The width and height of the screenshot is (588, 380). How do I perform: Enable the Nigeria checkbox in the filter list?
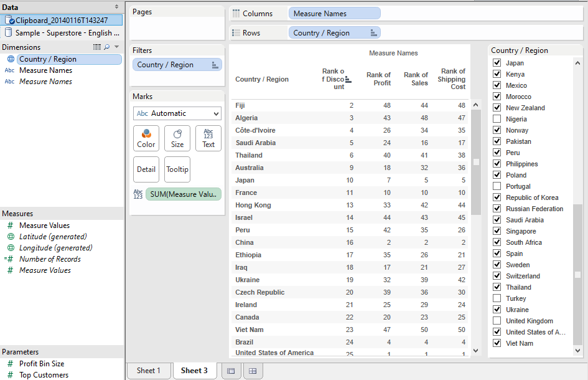coord(496,118)
